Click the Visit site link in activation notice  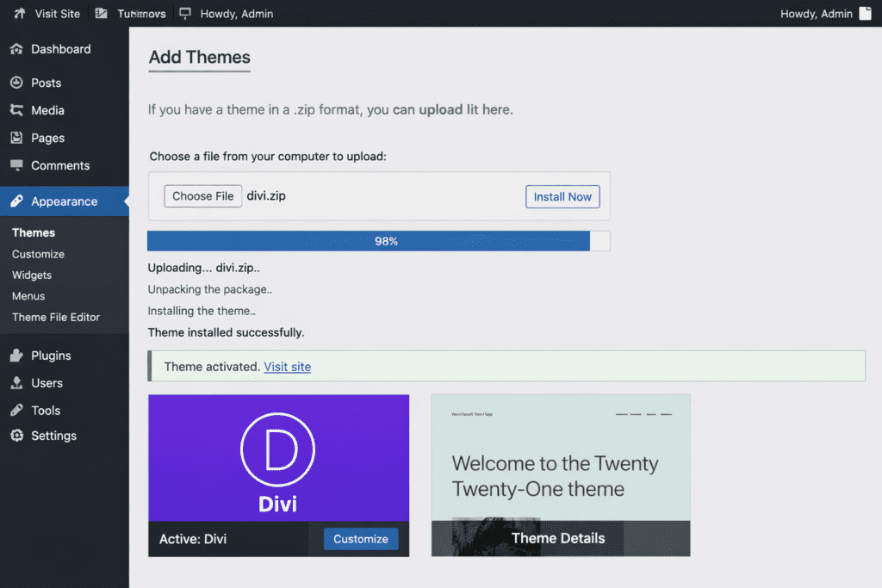tap(287, 366)
